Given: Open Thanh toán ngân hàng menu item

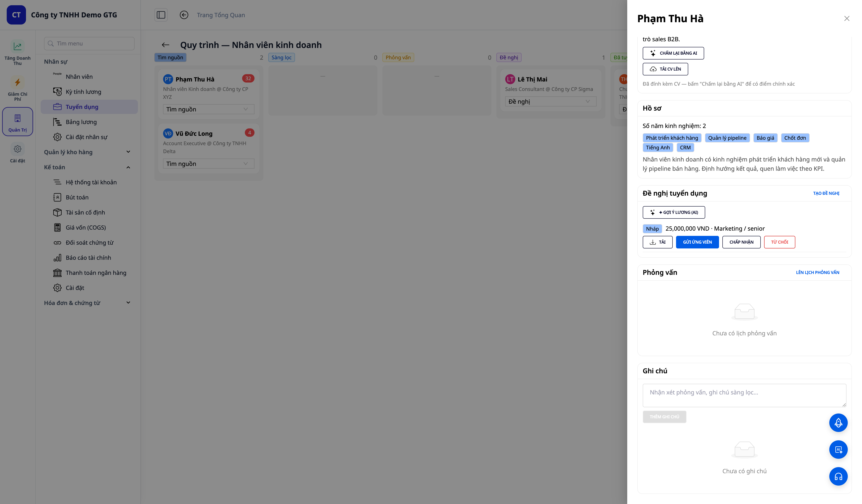Looking at the screenshot, I should [x=89, y=273].
